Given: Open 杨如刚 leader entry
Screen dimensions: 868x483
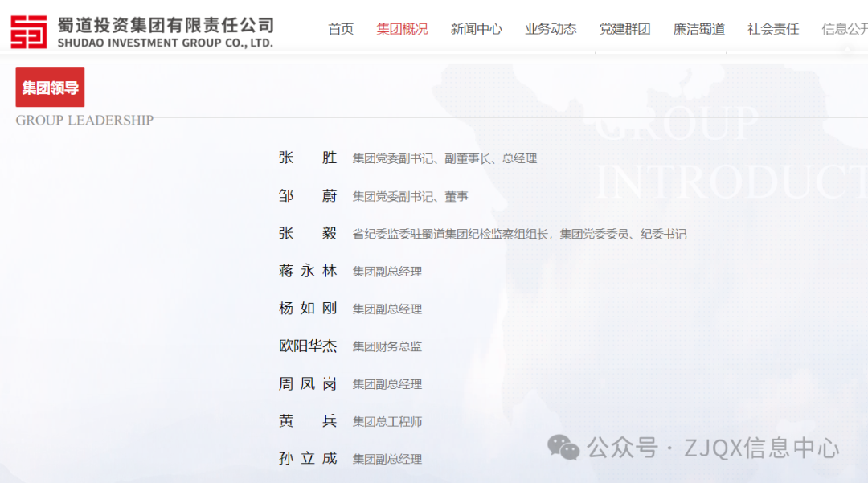Looking at the screenshot, I should click(x=308, y=309).
